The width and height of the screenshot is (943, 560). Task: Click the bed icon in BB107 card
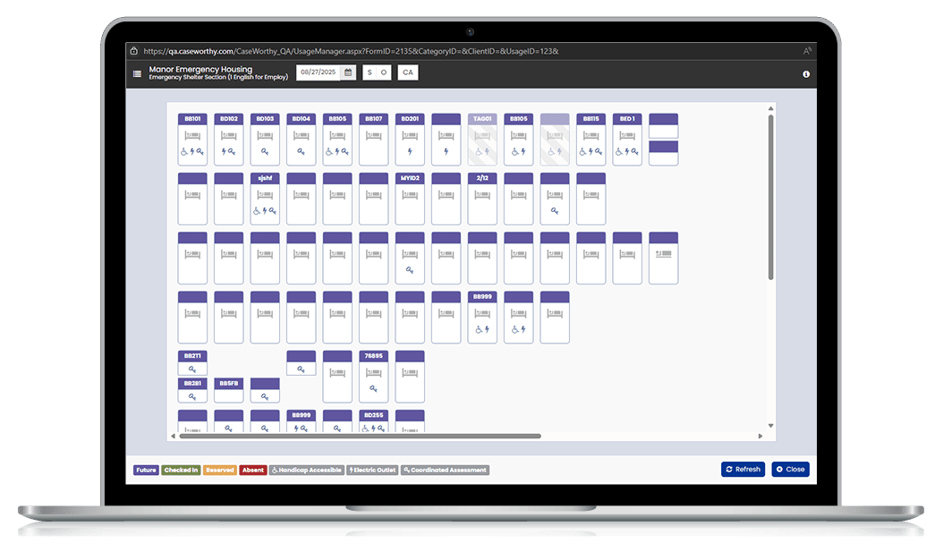[373, 136]
